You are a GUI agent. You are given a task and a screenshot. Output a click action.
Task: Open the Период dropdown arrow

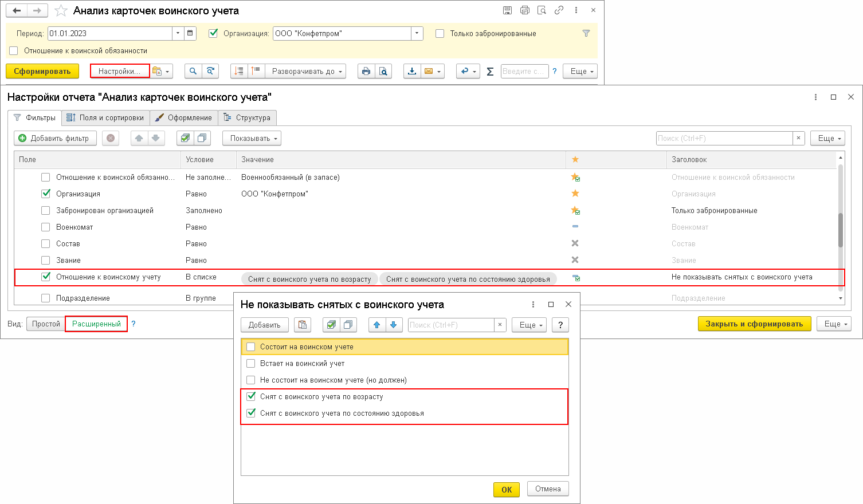point(178,33)
